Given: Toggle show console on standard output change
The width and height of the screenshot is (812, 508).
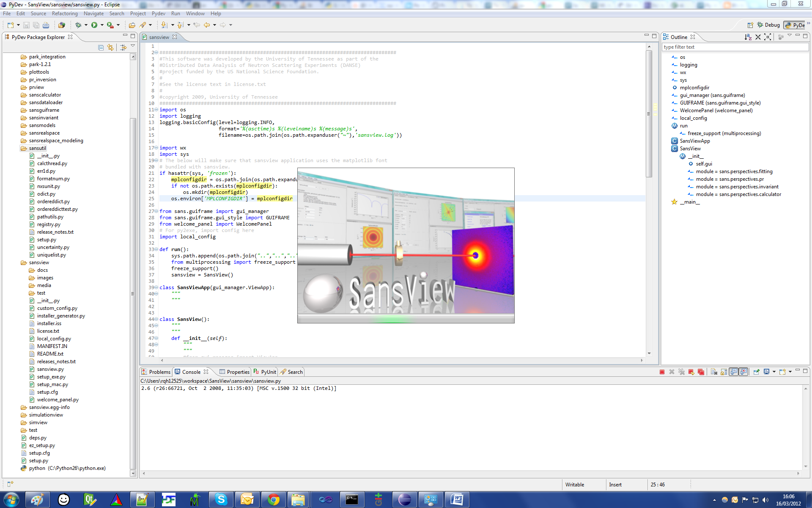Looking at the screenshot, I should pyautogui.click(x=734, y=372).
